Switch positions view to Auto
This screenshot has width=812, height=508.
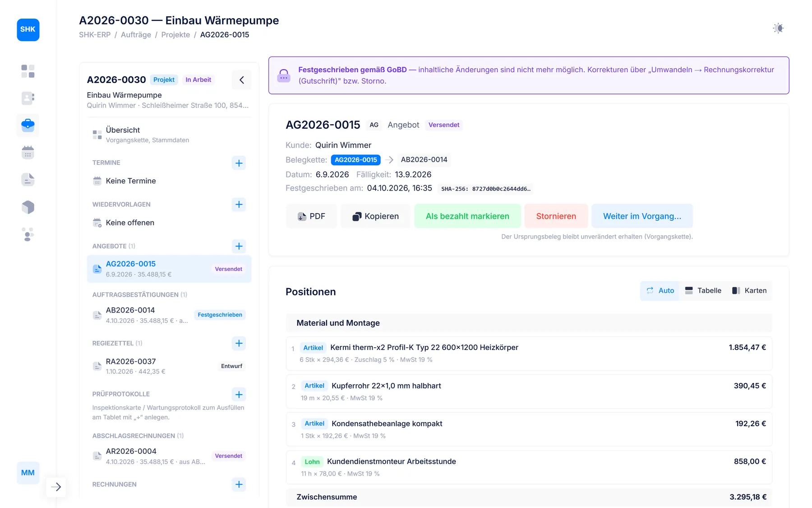(x=660, y=291)
